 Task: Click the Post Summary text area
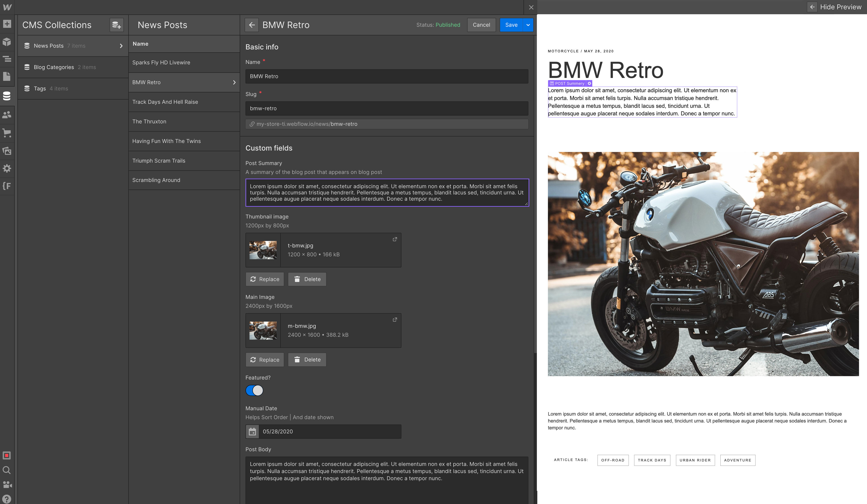point(387,193)
